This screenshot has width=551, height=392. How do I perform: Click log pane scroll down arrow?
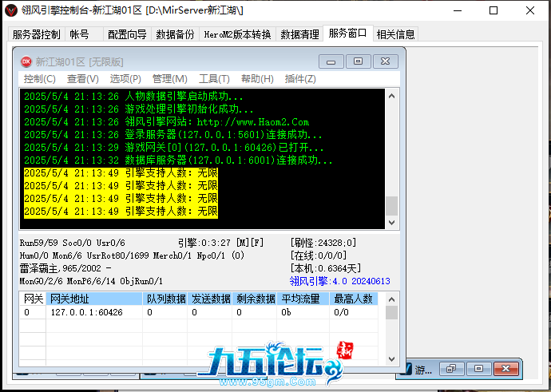coord(392,222)
